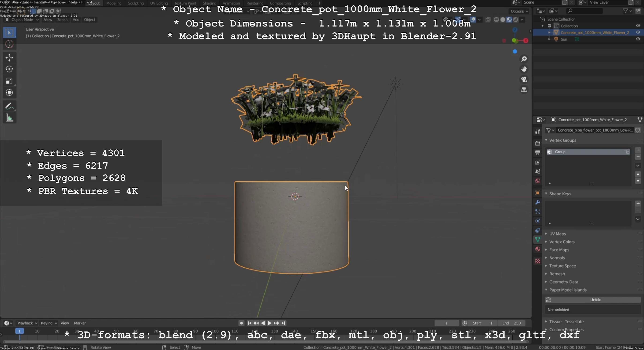Open the Keying dropdown in timeline
The height and width of the screenshot is (350, 644).
pos(49,323)
